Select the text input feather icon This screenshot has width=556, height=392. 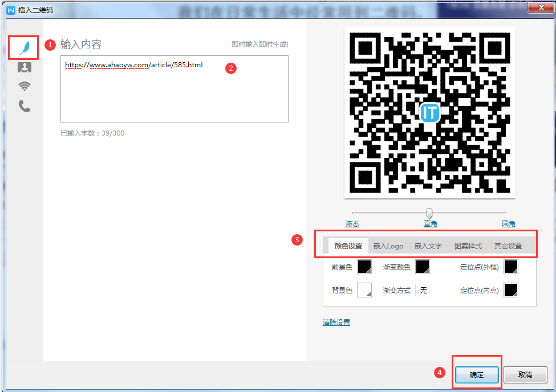coord(25,48)
